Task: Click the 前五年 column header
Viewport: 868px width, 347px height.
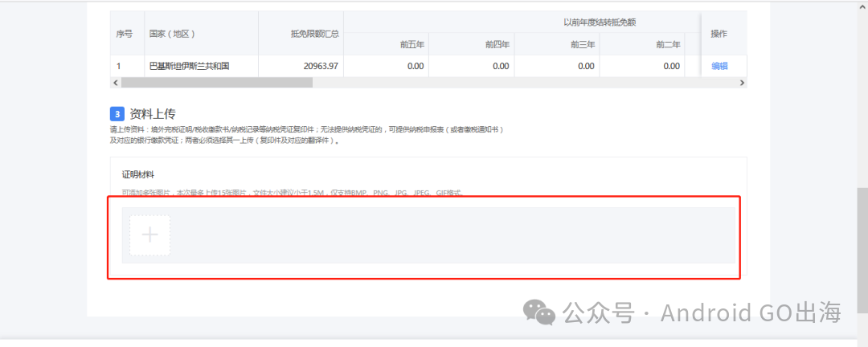Action: (x=386, y=44)
